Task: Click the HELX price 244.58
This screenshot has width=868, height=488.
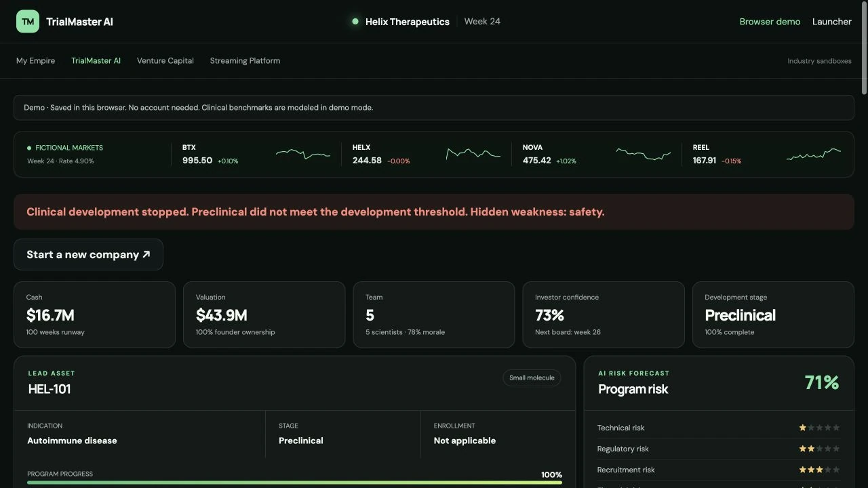Action: point(367,161)
